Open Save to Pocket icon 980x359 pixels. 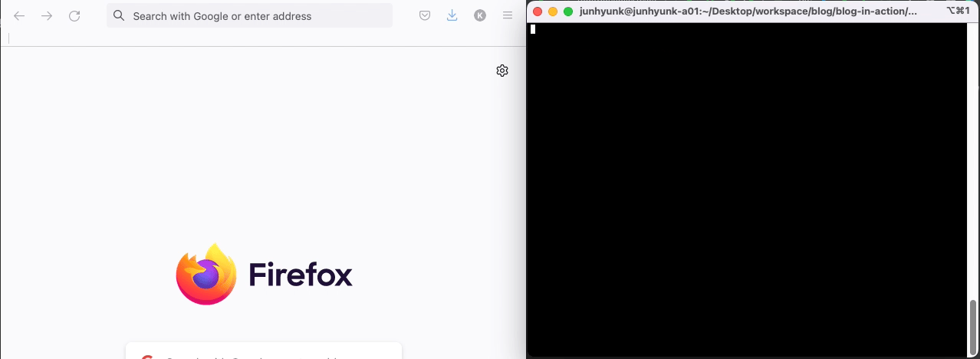(425, 15)
